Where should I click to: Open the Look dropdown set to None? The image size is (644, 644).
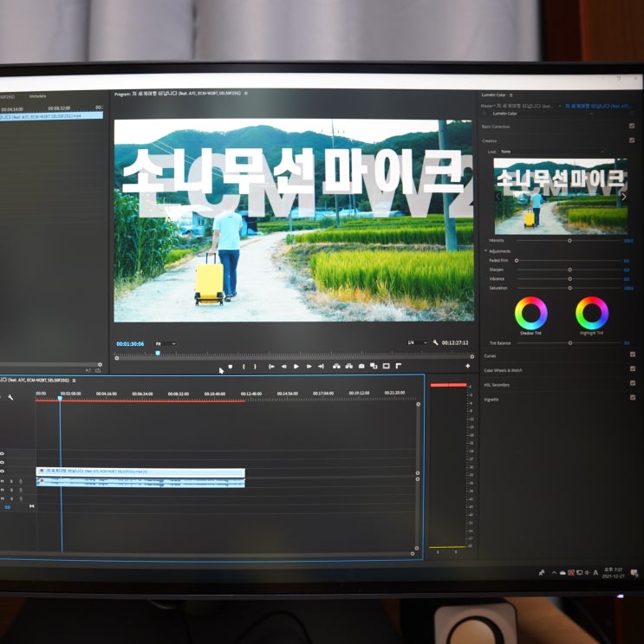552,152
